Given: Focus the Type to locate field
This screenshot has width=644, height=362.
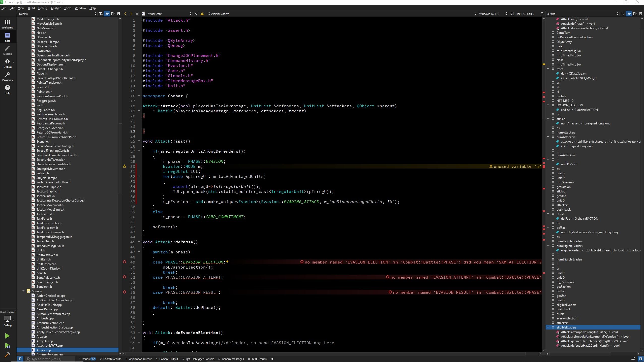Looking at the screenshot, I should (50, 359).
